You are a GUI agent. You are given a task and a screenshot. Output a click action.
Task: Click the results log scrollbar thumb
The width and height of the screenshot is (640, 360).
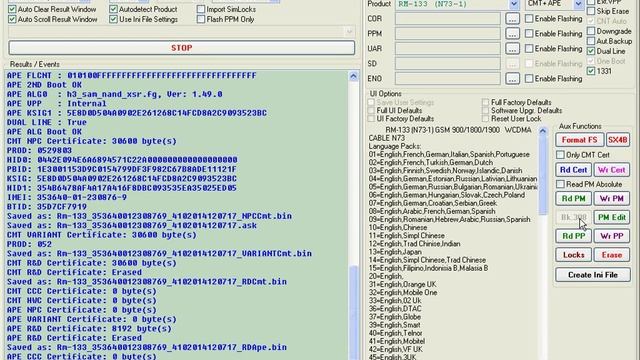tap(353, 313)
